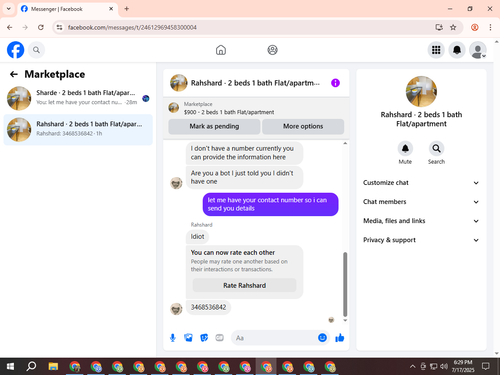Open the grid menu icon

click(x=436, y=50)
